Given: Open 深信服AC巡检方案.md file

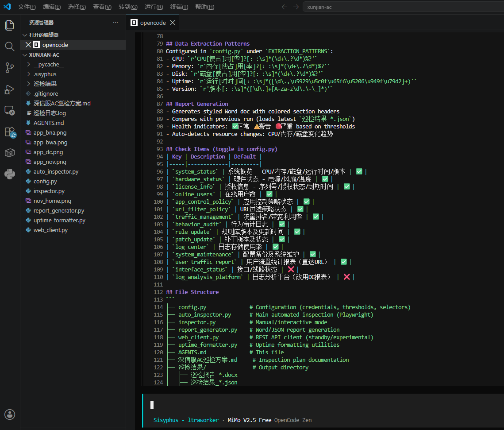Looking at the screenshot, I should click(62, 103).
